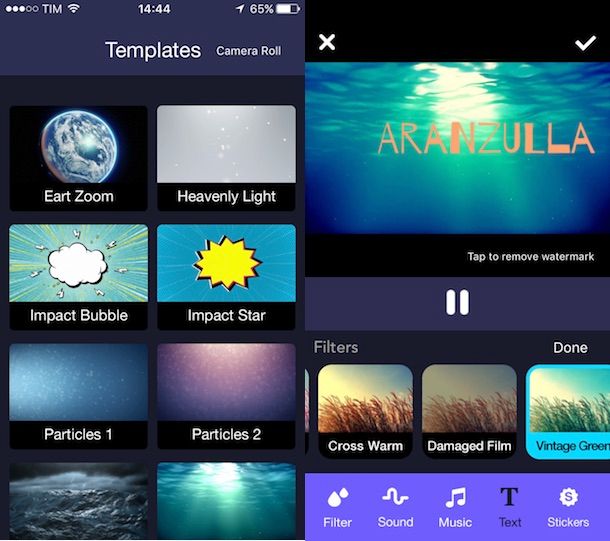Close the editor with the X icon
This screenshot has width=610, height=541.
pos(327,42)
